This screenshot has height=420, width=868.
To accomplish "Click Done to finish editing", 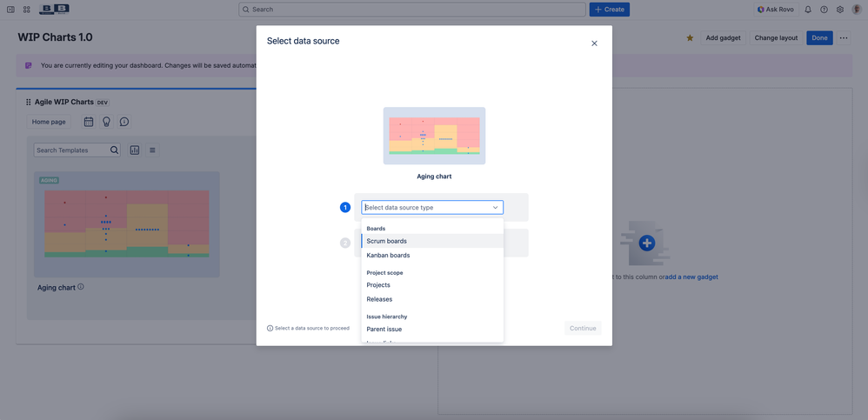I will pos(819,38).
